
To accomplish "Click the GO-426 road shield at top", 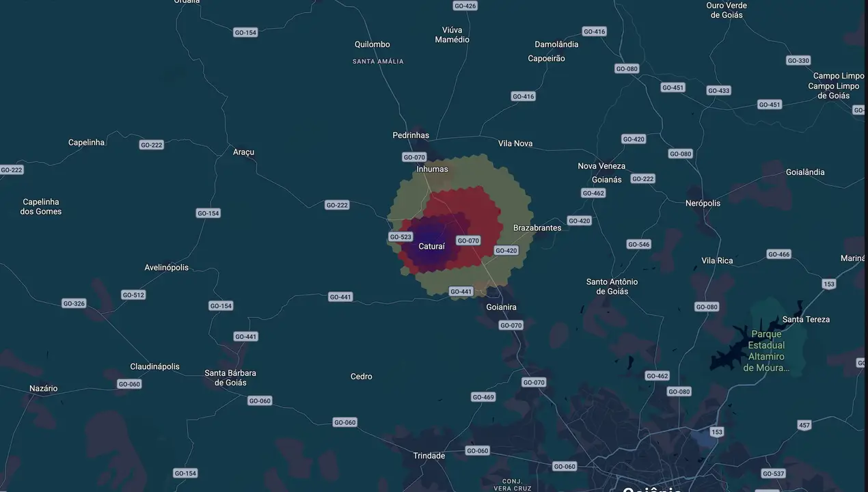I will [x=465, y=5].
